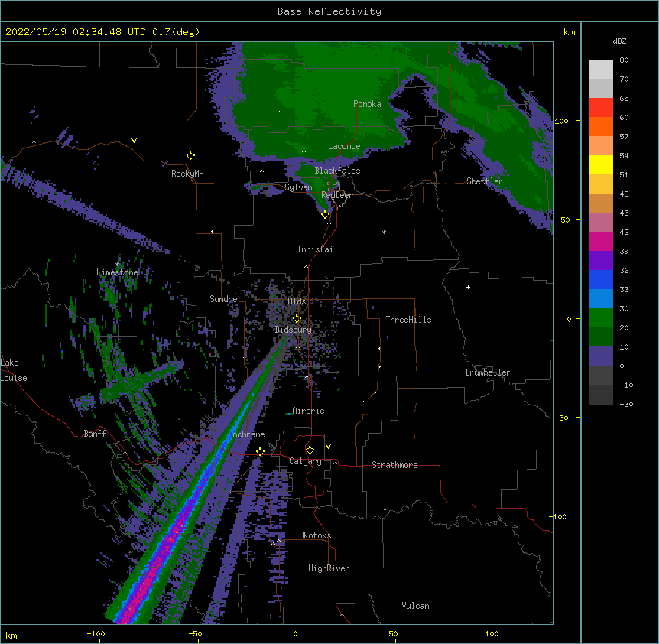Click the ThreeHills label

click(x=408, y=320)
